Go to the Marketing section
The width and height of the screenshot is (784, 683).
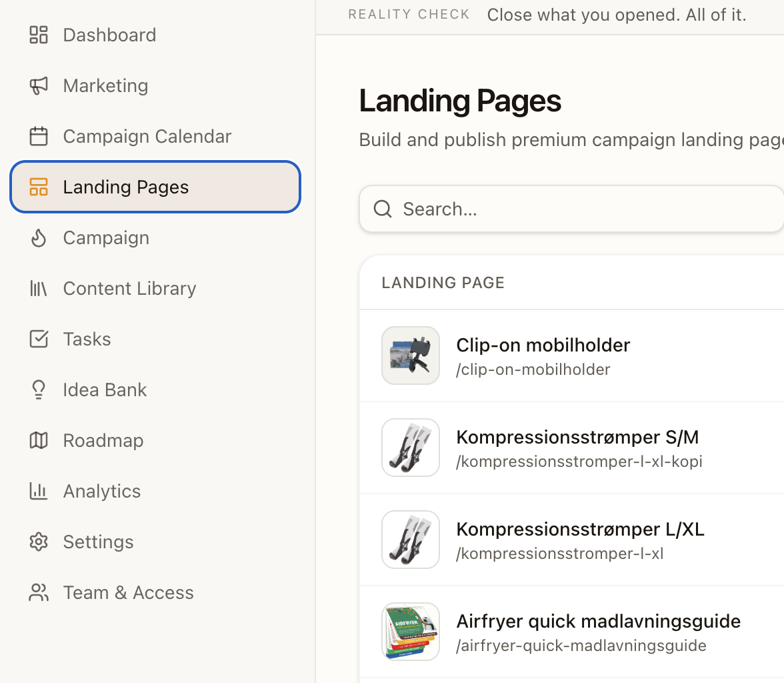(x=155, y=85)
